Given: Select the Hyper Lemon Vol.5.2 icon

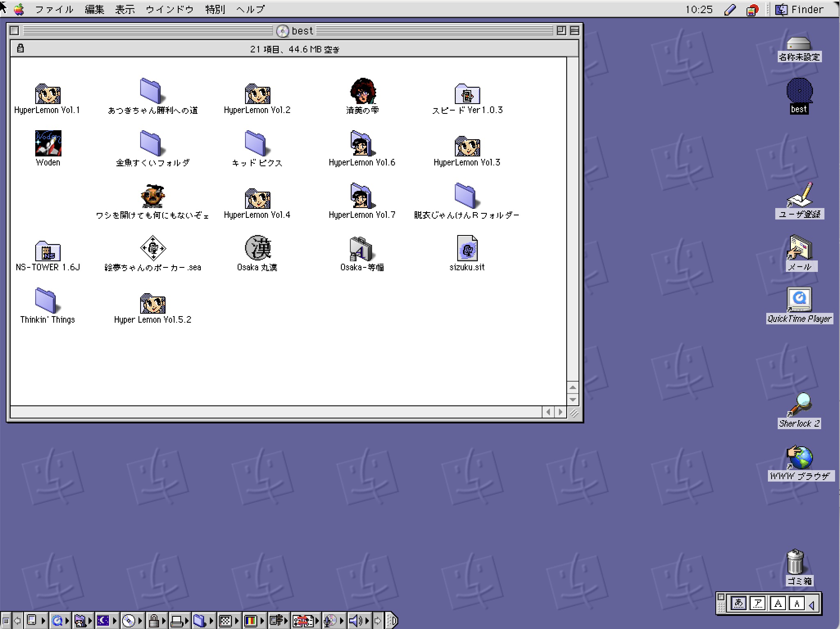Looking at the screenshot, I should [152, 303].
